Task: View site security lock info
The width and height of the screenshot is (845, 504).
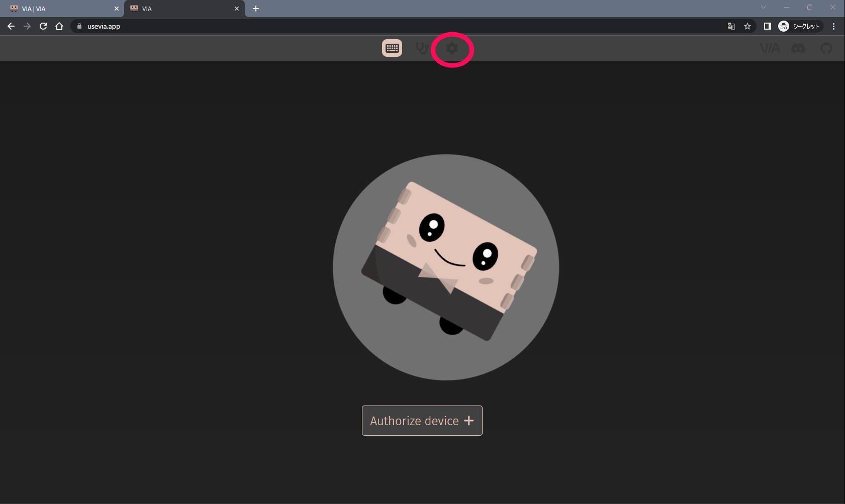Action: (x=79, y=26)
